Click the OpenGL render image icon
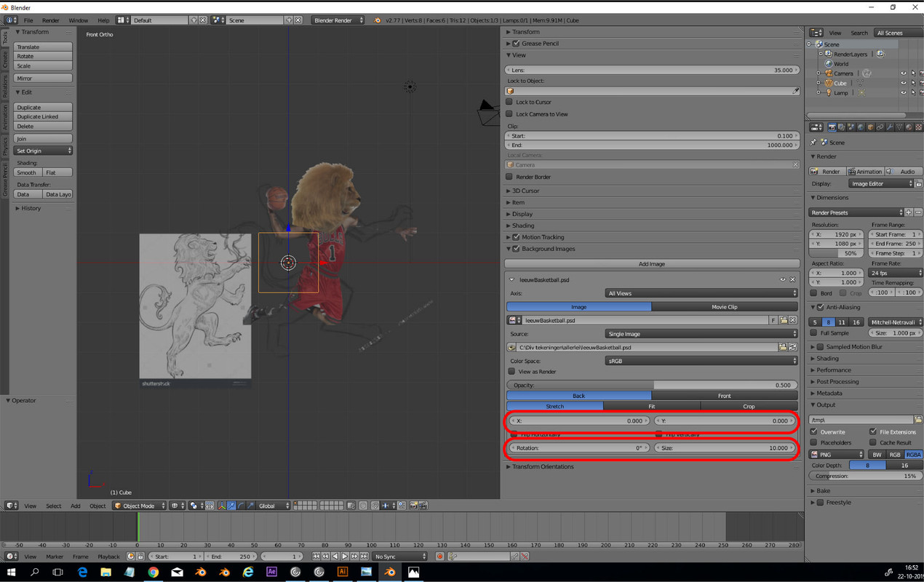This screenshot has width=924, height=582. (x=414, y=506)
